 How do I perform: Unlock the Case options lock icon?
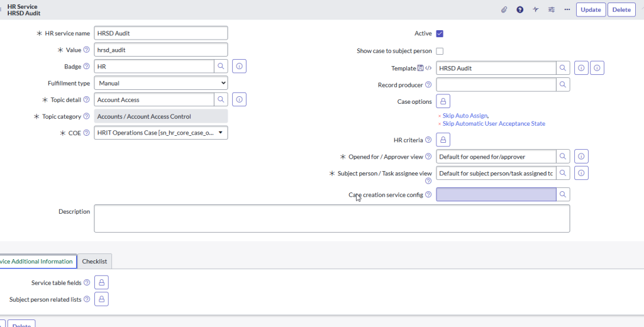pyautogui.click(x=443, y=101)
